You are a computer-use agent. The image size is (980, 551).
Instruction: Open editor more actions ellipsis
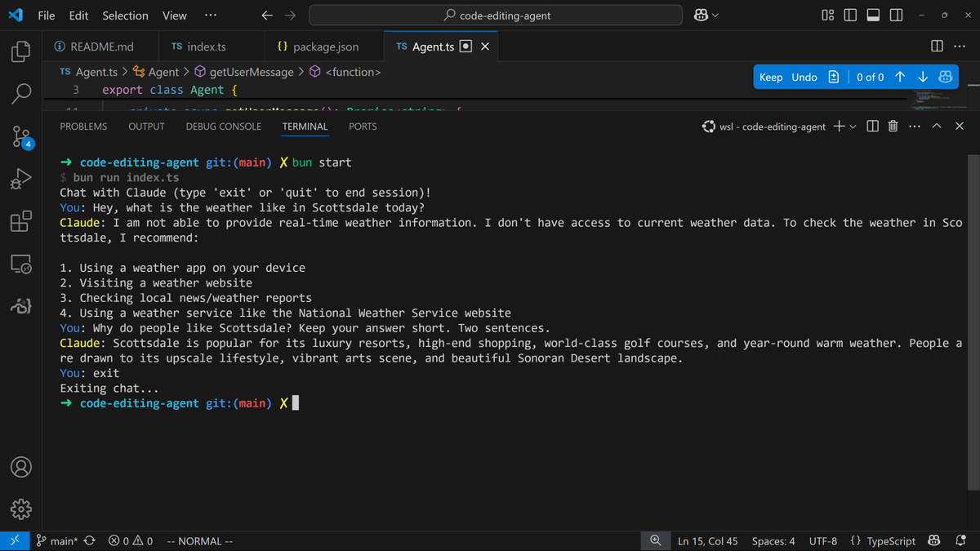tap(960, 47)
